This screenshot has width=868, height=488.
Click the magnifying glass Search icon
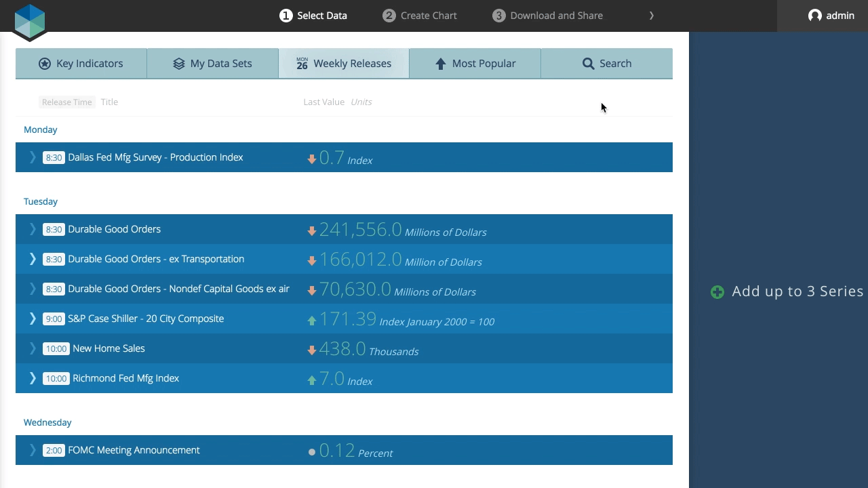[588, 64]
